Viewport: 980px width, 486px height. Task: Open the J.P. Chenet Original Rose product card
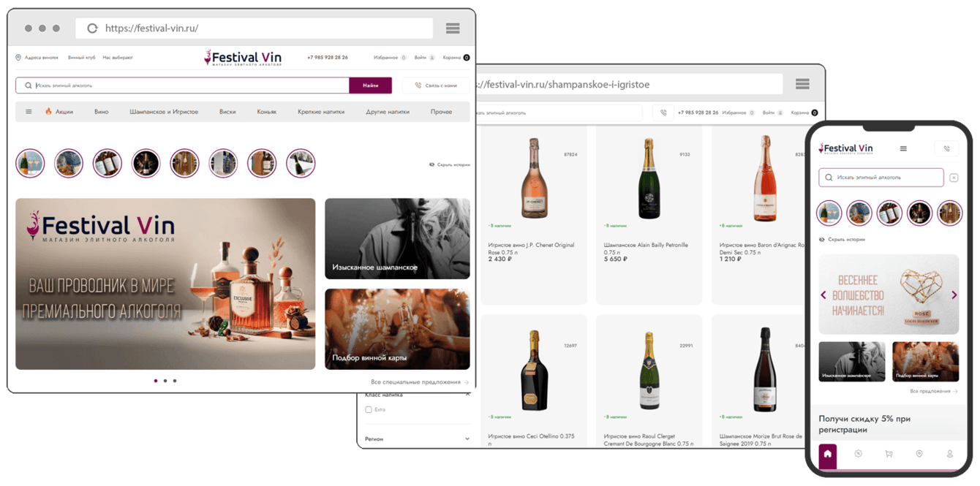(x=533, y=214)
